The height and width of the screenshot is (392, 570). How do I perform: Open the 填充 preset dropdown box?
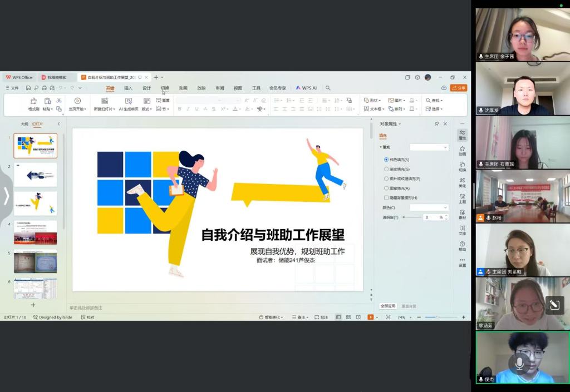(429, 147)
